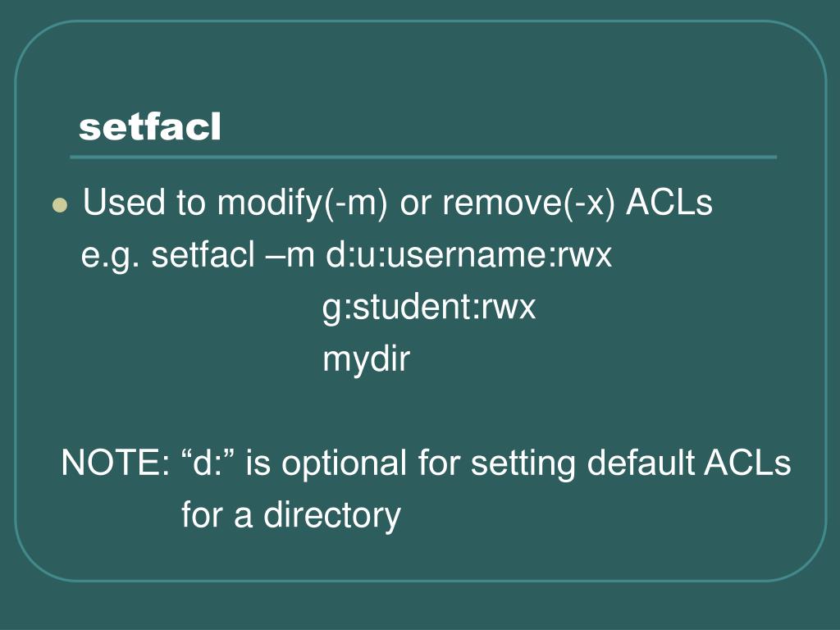Image resolution: width=840 pixels, height=630 pixels.
Task: Click the text "for a directory"
Action: click(x=291, y=516)
